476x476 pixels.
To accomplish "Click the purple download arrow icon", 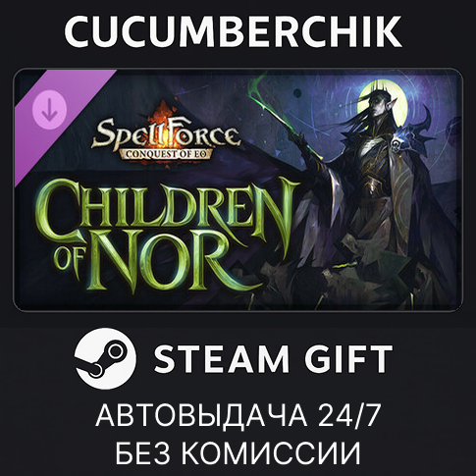I will pos(49,106).
